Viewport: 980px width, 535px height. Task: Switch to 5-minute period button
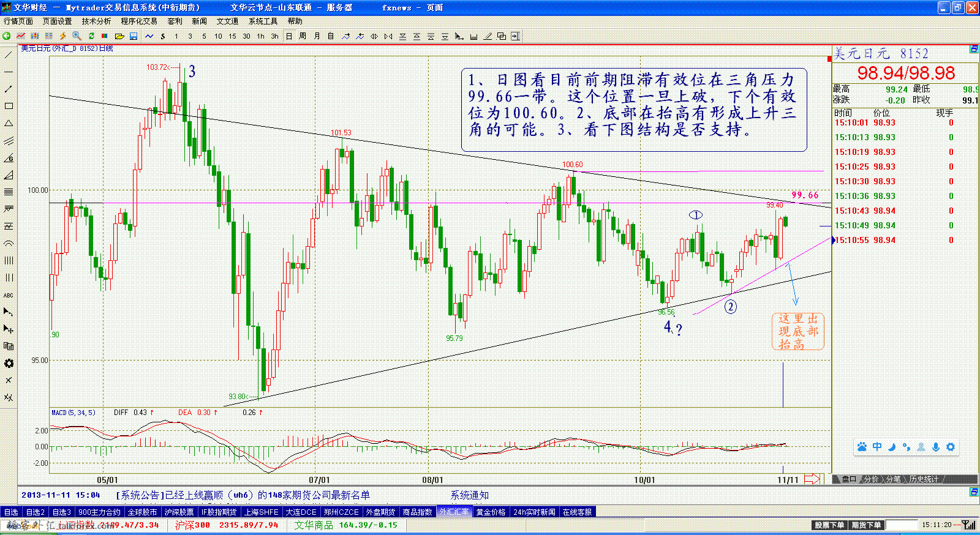pyautogui.click(x=204, y=36)
